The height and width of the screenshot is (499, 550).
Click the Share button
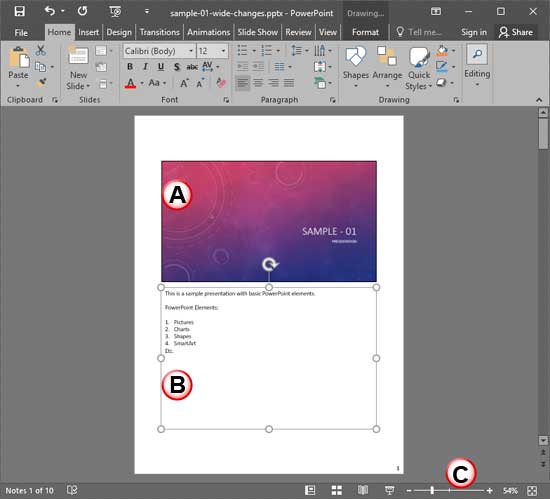tap(516, 32)
